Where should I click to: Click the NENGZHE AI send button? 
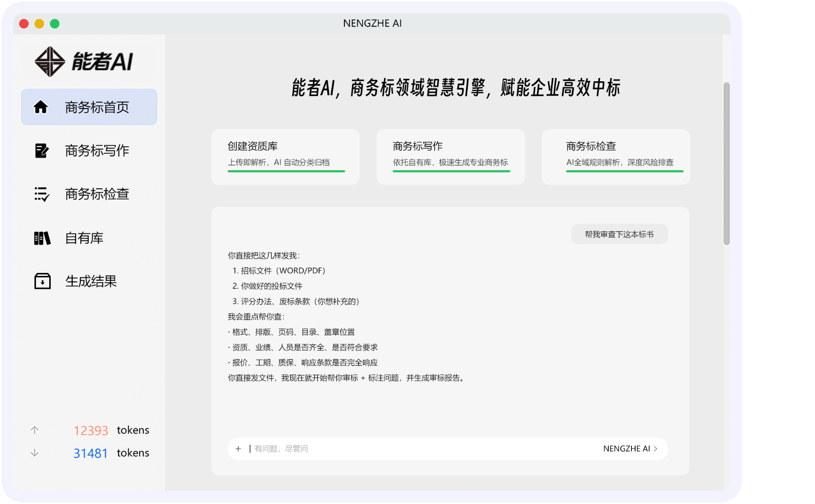pyautogui.click(x=628, y=449)
